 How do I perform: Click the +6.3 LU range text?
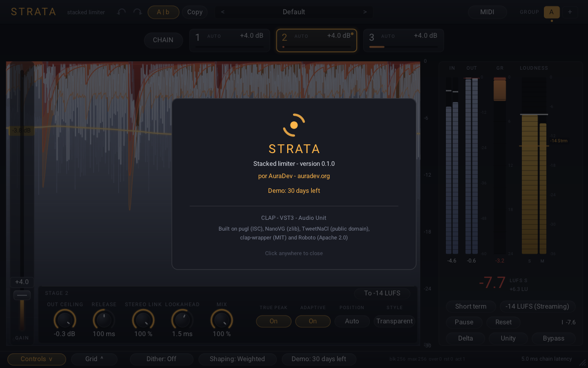click(x=518, y=289)
